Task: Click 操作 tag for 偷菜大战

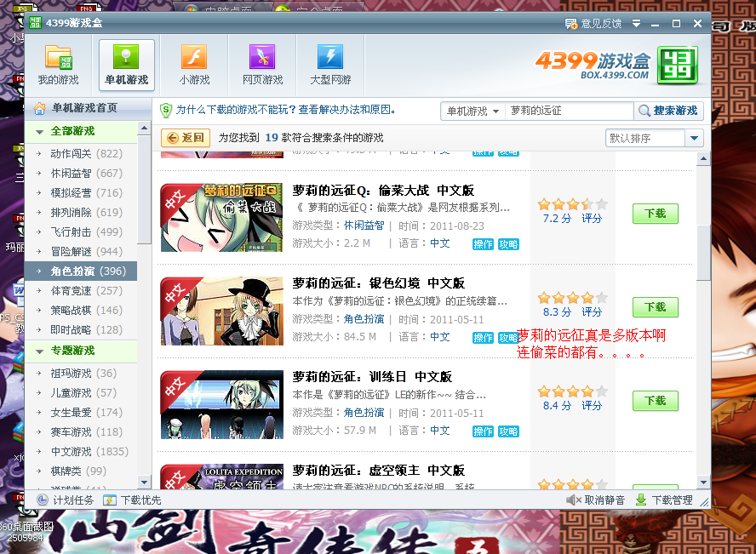Action: (x=483, y=244)
